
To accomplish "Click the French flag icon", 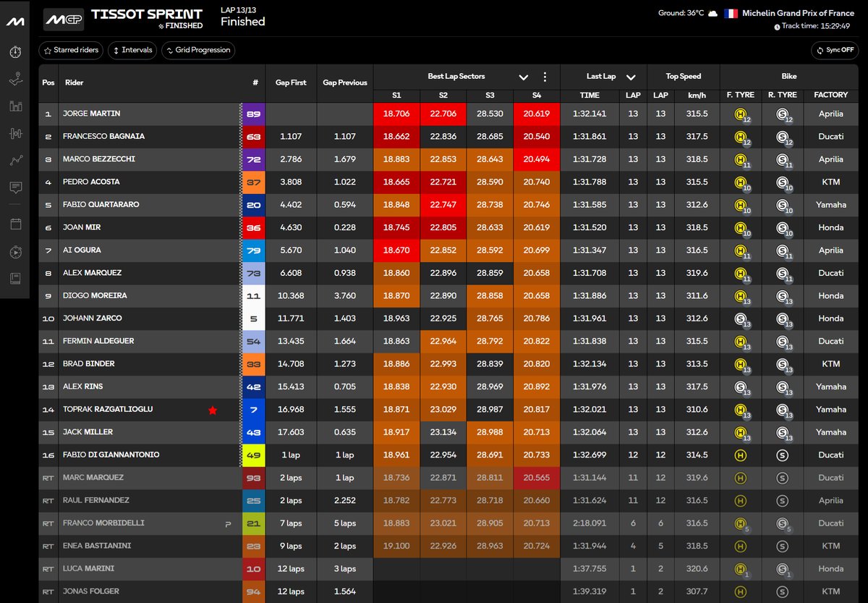I will tap(731, 13).
